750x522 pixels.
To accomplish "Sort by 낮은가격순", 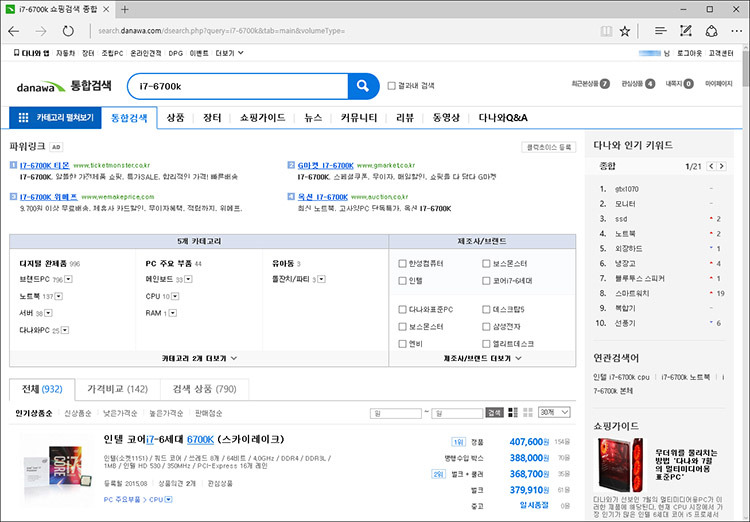I will coord(120,413).
